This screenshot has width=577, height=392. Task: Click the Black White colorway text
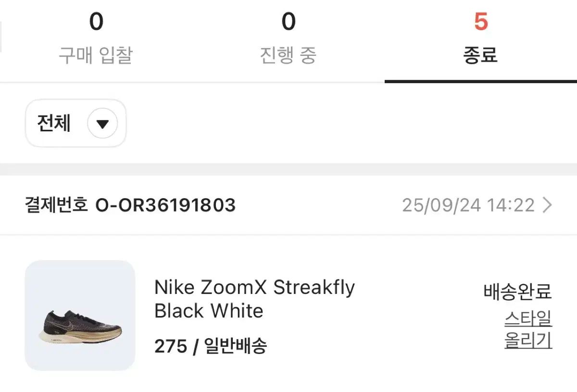pyautogui.click(x=209, y=311)
